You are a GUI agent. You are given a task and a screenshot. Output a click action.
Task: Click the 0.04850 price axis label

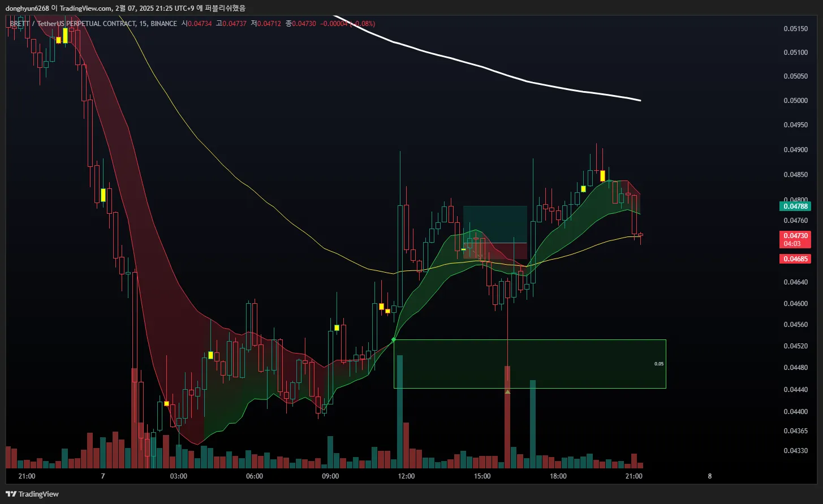[795, 175]
